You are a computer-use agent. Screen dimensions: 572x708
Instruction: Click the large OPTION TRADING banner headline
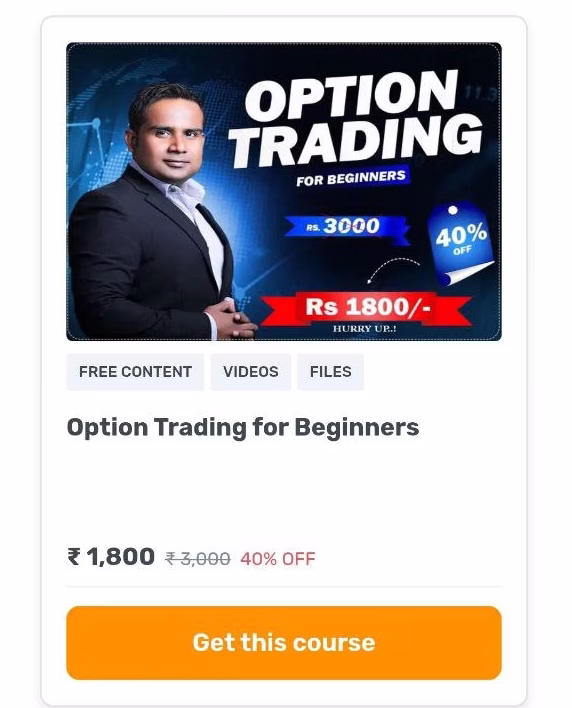click(x=357, y=118)
